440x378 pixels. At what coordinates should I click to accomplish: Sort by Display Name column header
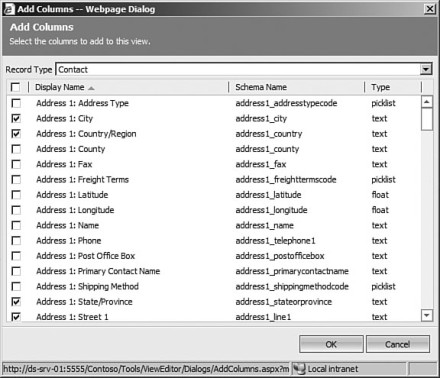click(60, 87)
